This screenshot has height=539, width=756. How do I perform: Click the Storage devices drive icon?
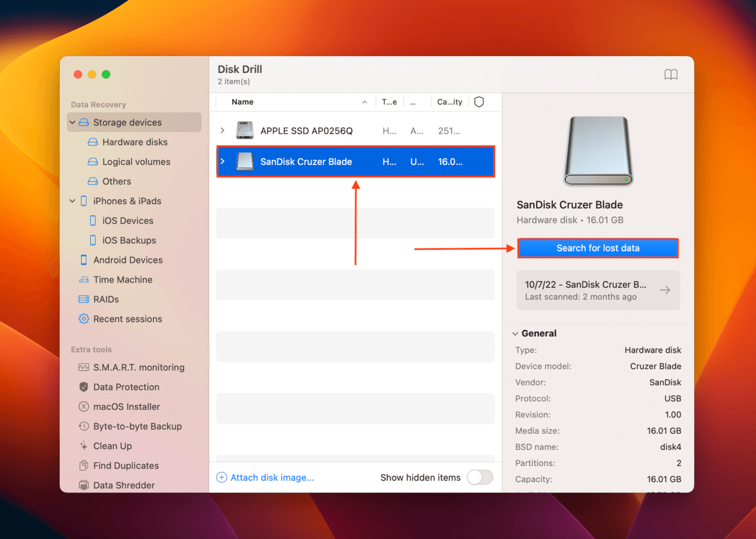(84, 123)
